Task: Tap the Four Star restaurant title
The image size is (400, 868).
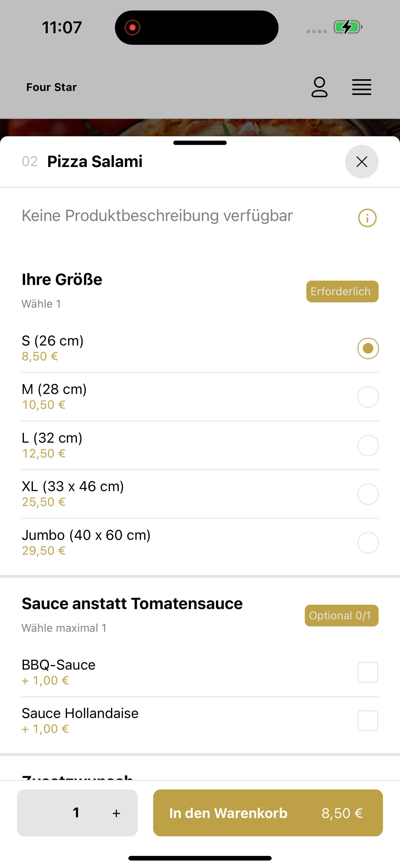Action: (x=51, y=87)
